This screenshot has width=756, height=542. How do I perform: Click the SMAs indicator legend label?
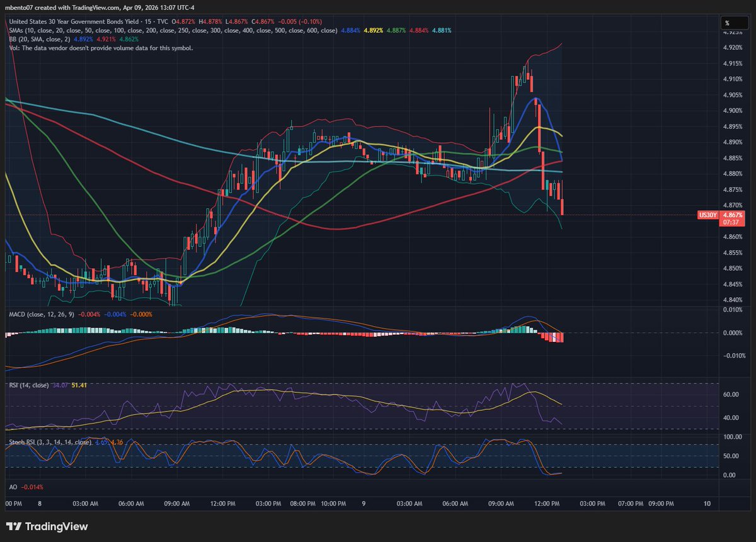[x=173, y=30]
